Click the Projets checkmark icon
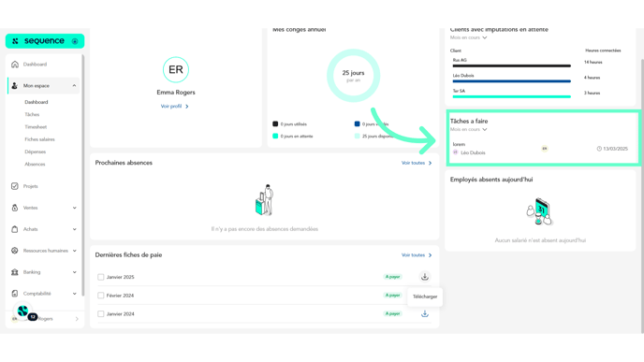 (x=15, y=186)
